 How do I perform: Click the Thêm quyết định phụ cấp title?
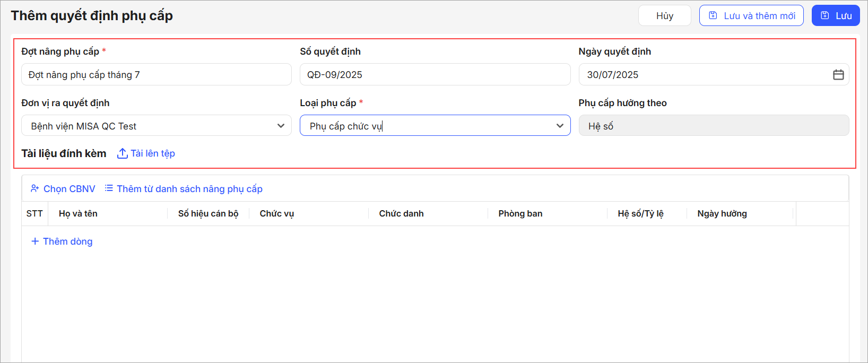point(92,15)
